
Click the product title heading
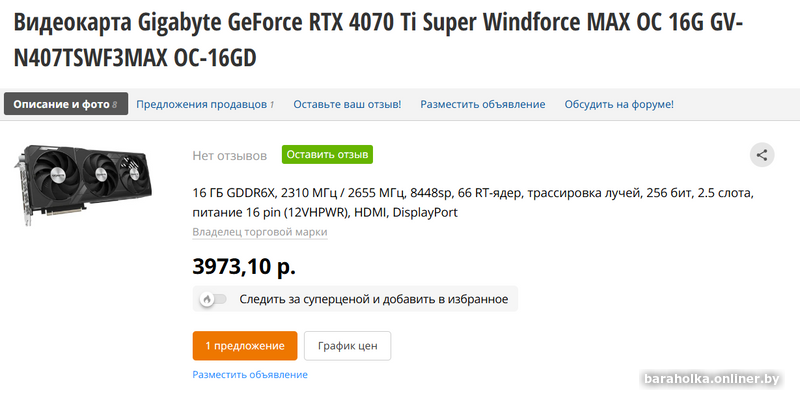379,41
